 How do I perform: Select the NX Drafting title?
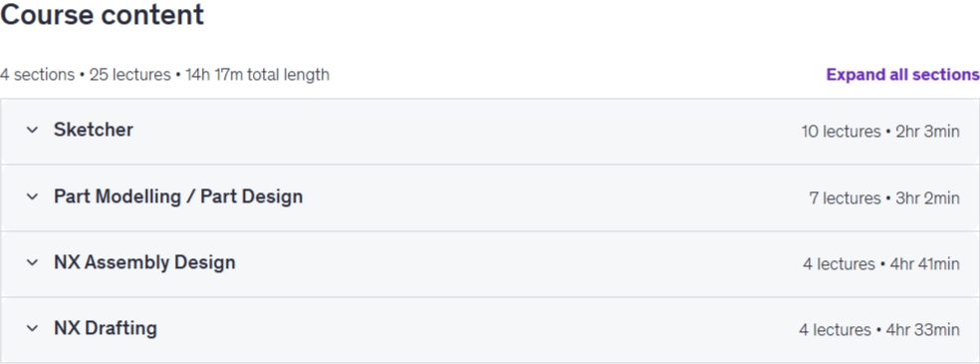pyautogui.click(x=105, y=328)
